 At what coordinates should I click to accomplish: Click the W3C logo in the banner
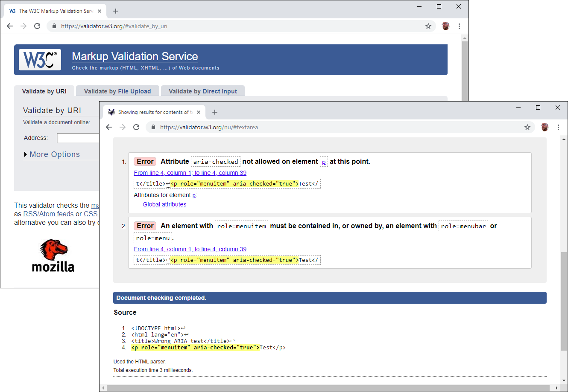(40, 60)
